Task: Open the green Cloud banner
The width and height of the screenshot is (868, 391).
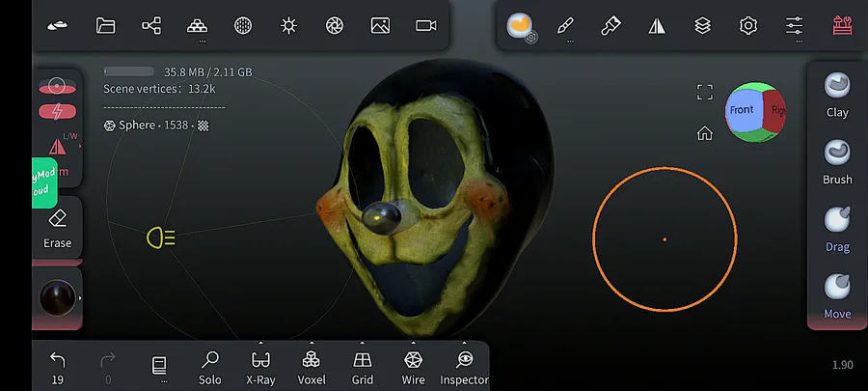Action: click(x=44, y=183)
